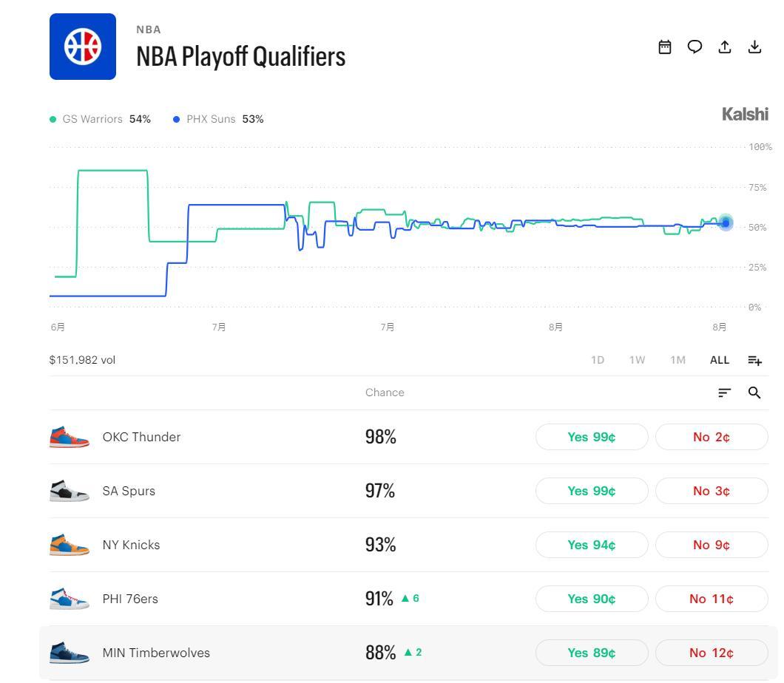Select the 1D time range
The width and height of the screenshot is (784, 683).
pyautogui.click(x=598, y=360)
